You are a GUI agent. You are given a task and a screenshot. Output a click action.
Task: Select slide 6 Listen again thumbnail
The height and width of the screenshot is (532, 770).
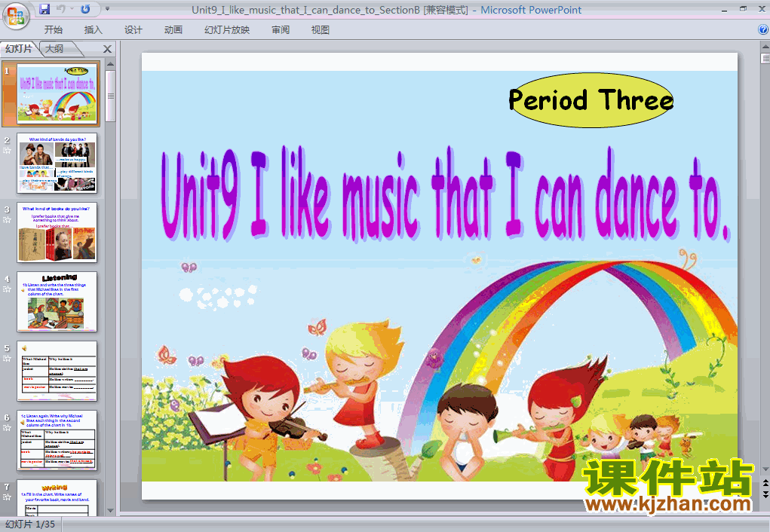57,440
